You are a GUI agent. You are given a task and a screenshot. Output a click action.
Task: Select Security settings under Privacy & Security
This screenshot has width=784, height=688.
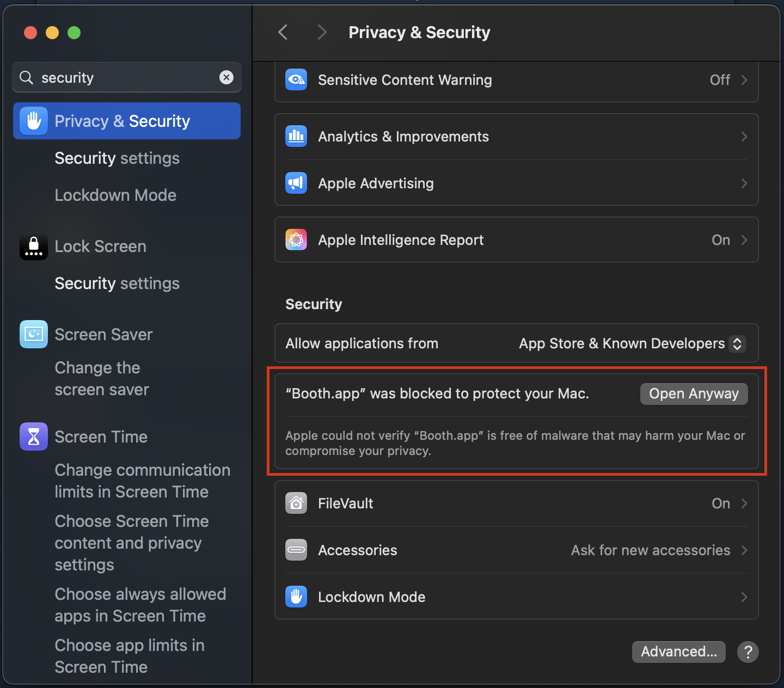click(x=117, y=158)
